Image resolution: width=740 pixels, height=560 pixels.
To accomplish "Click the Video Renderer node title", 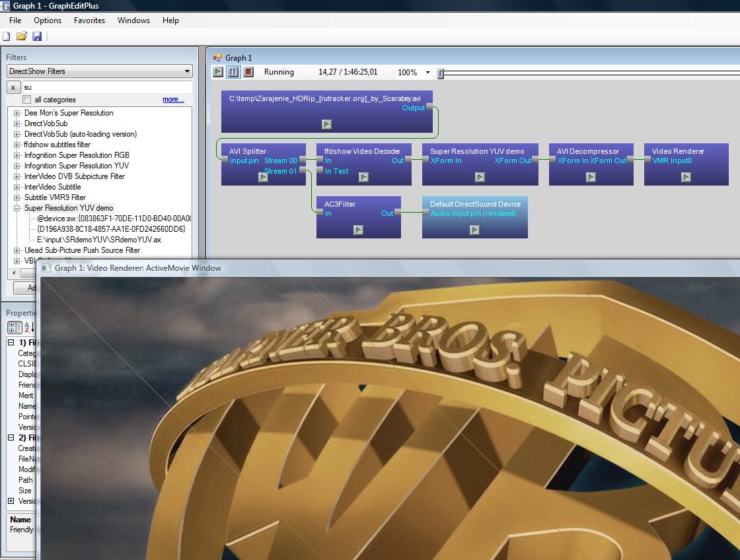I will tap(678, 151).
